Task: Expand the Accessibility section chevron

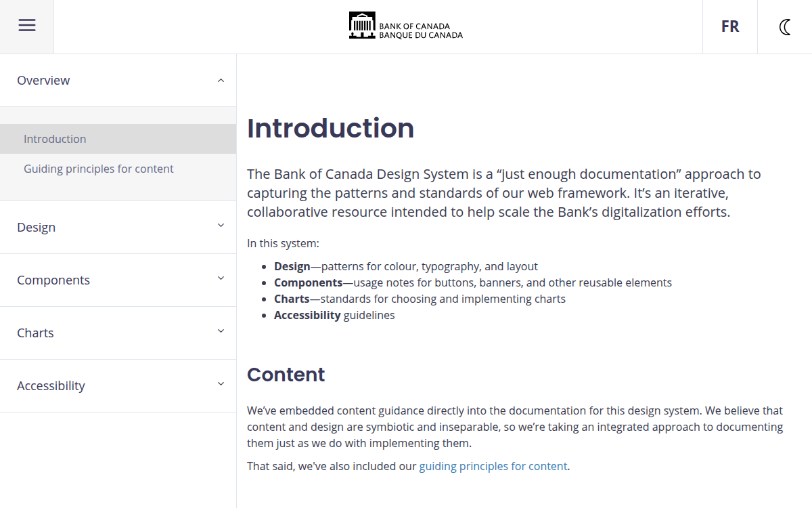Action: pyautogui.click(x=221, y=384)
